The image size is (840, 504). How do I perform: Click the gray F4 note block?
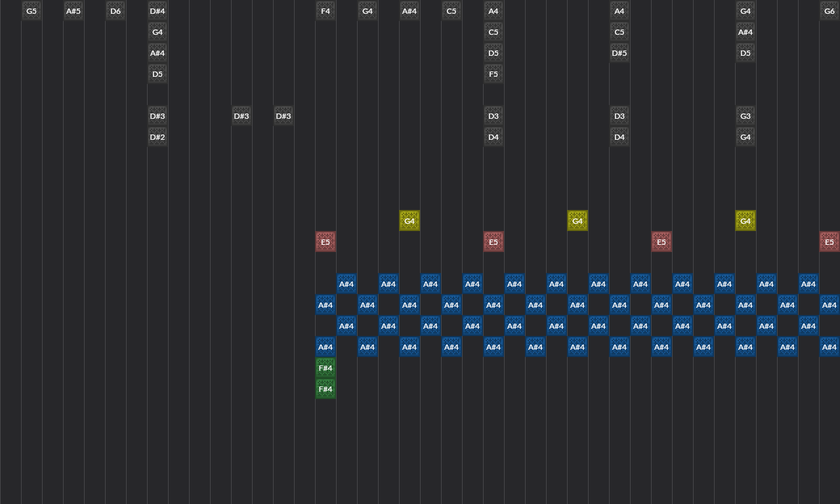tap(325, 11)
